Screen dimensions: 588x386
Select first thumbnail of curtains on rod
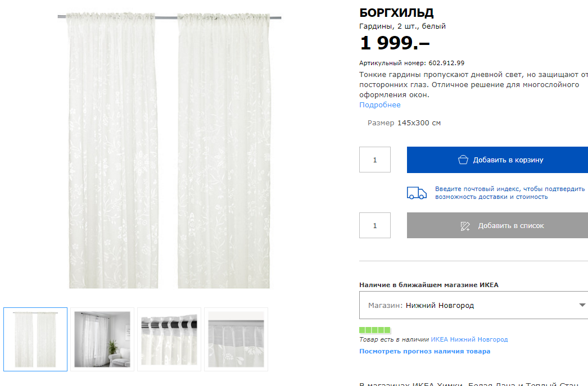(x=35, y=339)
